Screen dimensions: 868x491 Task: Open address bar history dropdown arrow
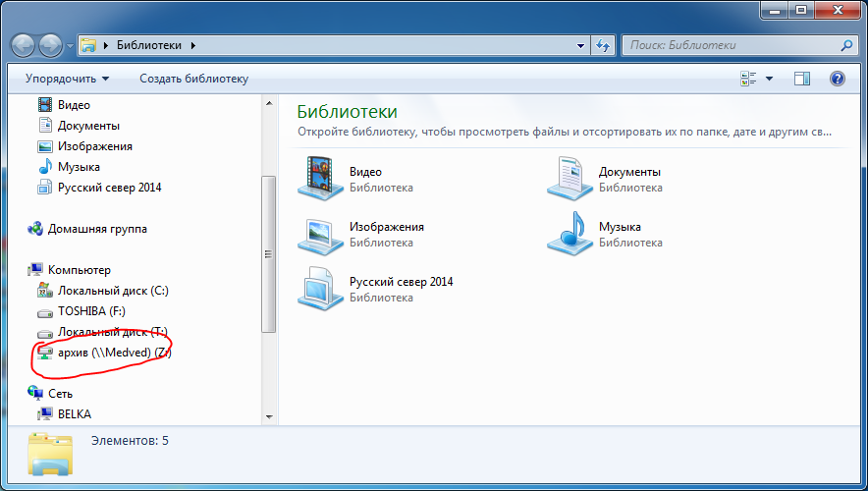click(581, 45)
